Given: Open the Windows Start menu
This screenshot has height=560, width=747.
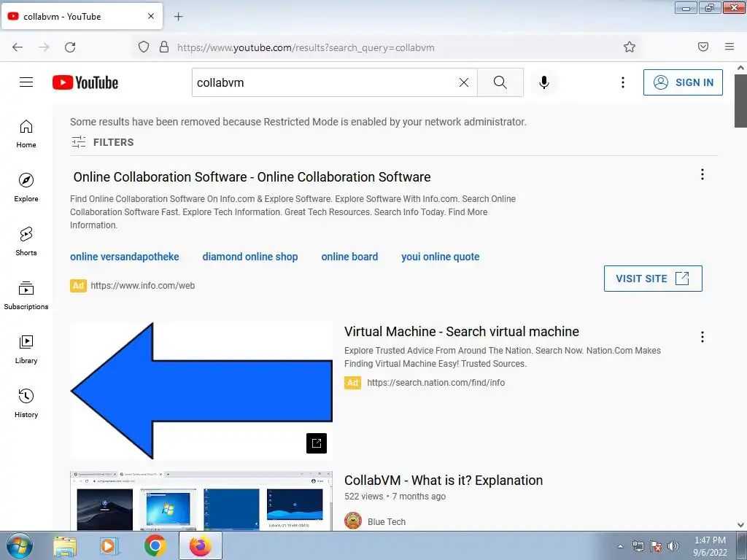Looking at the screenshot, I should [20, 545].
